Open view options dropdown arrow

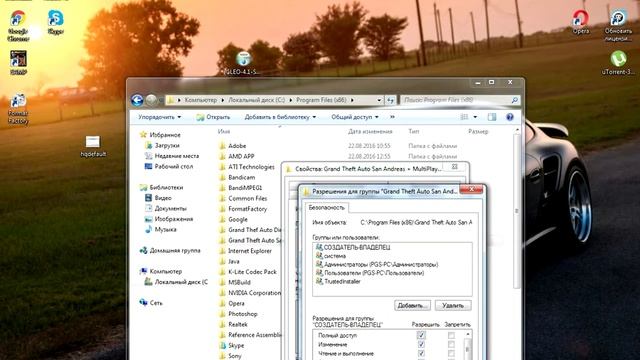[x=475, y=117]
